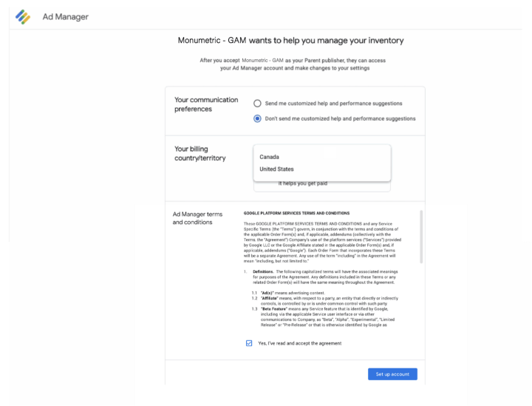Click the Ad Manager logo icon

point(23,16)
